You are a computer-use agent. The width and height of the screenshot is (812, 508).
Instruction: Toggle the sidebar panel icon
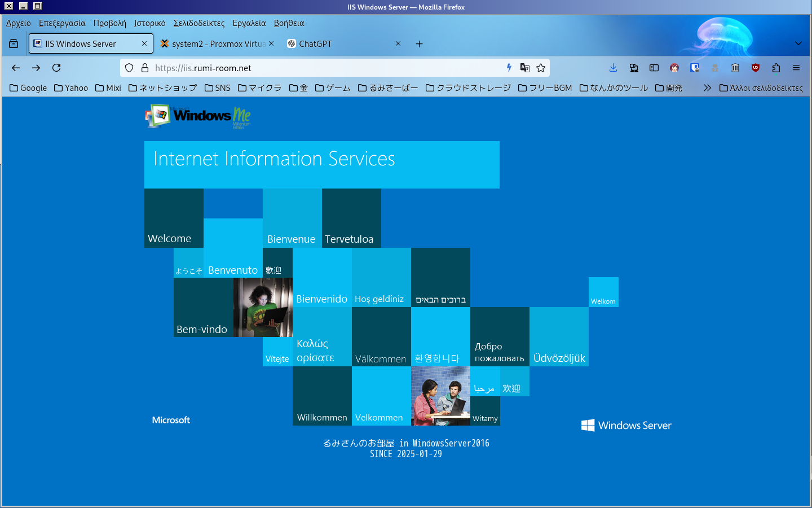(x=654, y=68)
